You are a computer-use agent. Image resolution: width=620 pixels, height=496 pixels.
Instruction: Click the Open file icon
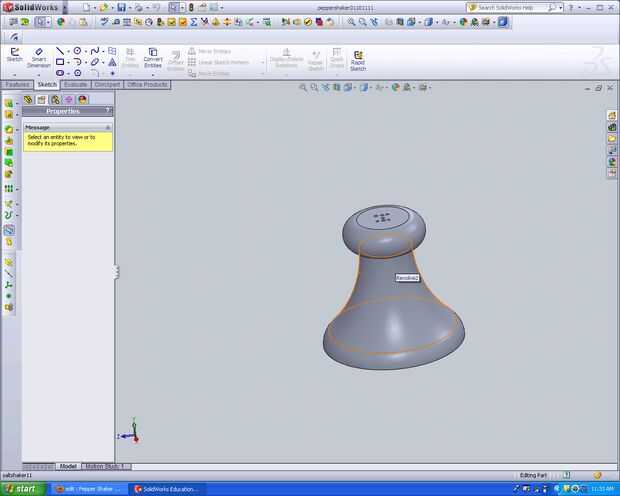104,8
